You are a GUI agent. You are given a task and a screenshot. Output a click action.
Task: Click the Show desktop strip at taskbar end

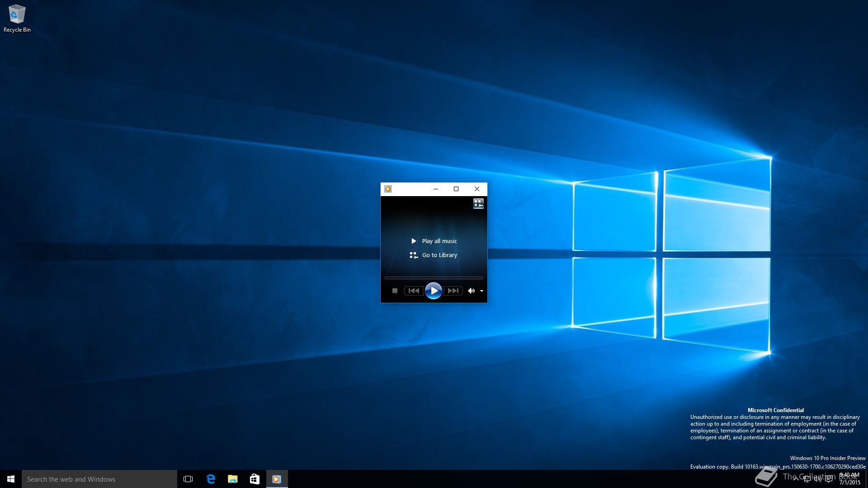[x=866, y=479]
